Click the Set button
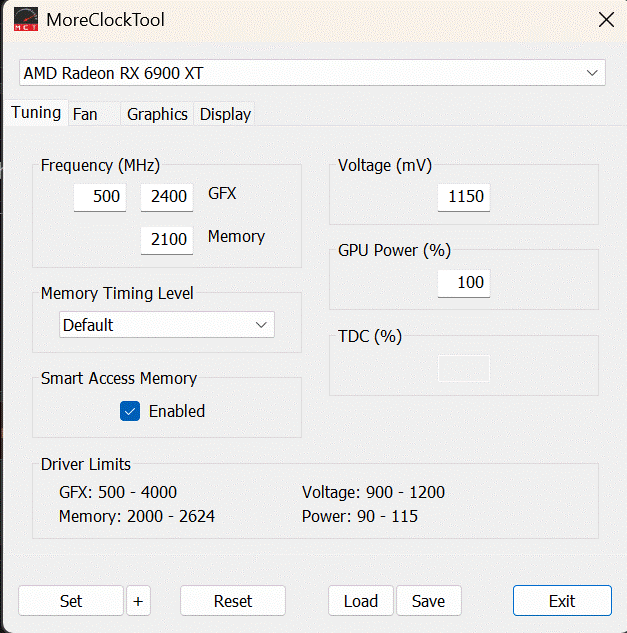This screenshot has height=633, width=627. [71, 601]
